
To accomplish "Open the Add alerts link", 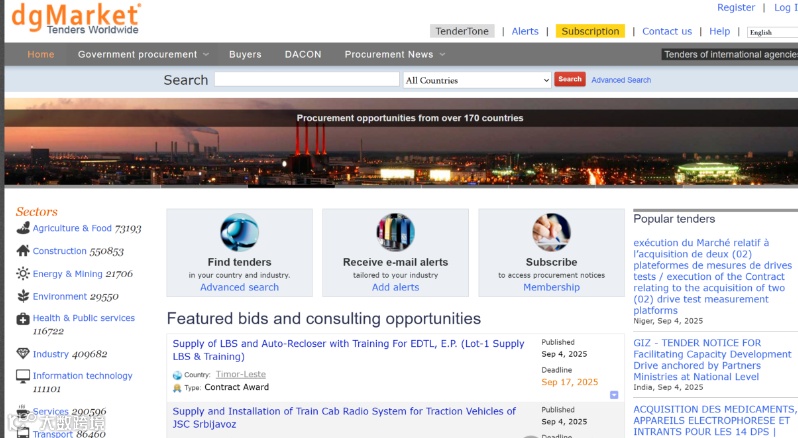I will point(395,287).
